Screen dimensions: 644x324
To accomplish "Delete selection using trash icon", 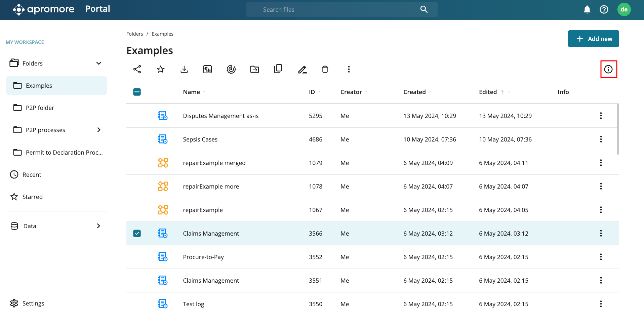I will 325,69.
